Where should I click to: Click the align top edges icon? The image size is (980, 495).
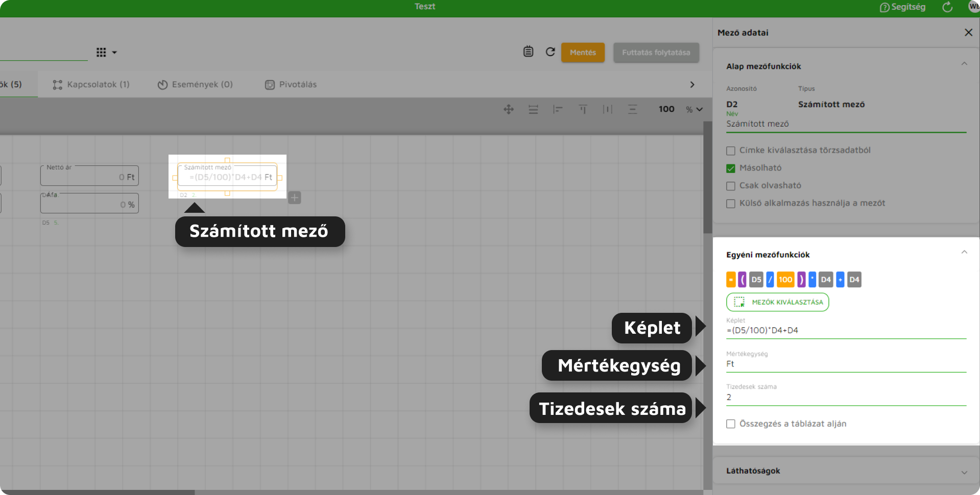(x=583, y=109)
